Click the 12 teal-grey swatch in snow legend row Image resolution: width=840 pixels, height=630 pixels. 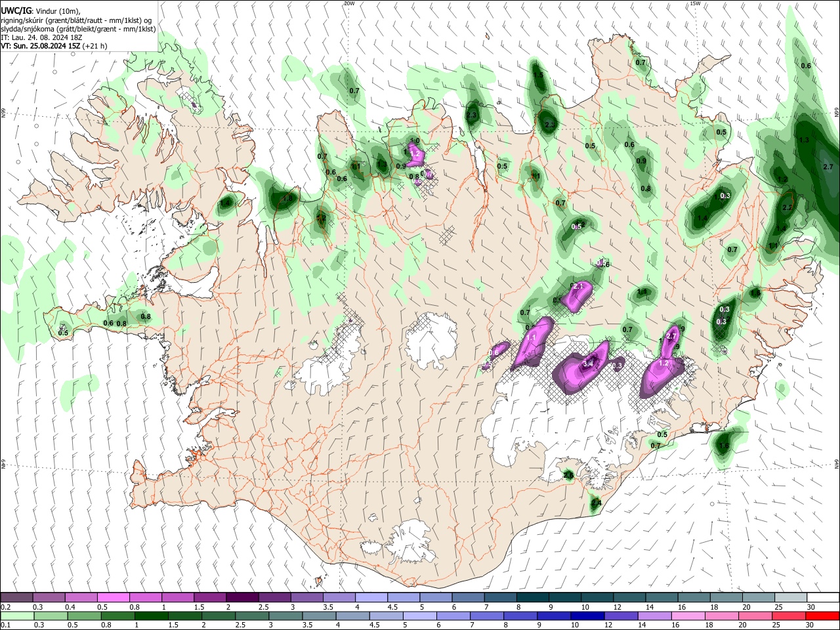629,597
